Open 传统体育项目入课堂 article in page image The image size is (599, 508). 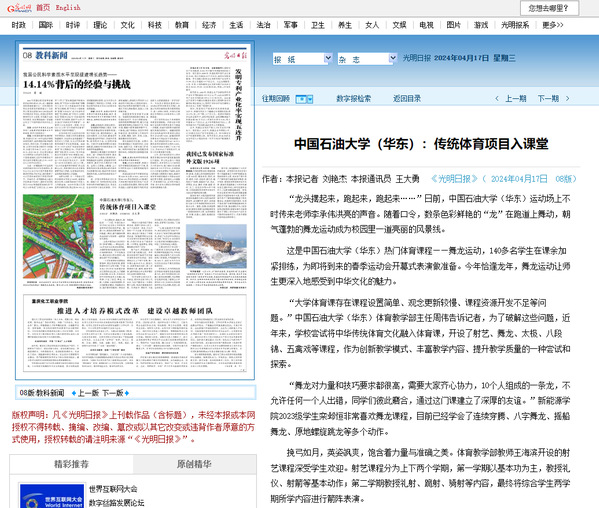coord(128,207)
